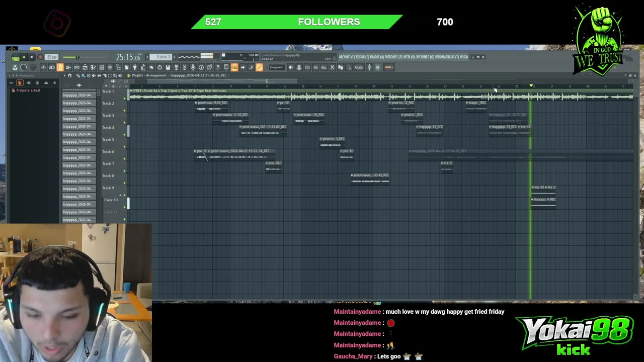Image resolution: width=644 pixels, height=362 pixels.
Task: Toggle the 3.2 countdown before recording button
Action: tap(60, 67)
